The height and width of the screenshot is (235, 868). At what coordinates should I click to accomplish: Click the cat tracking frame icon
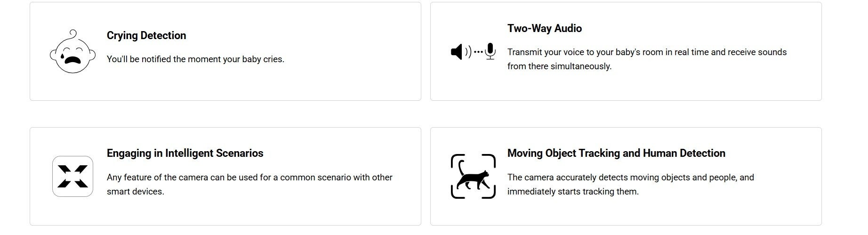click(x=473, y=176)
